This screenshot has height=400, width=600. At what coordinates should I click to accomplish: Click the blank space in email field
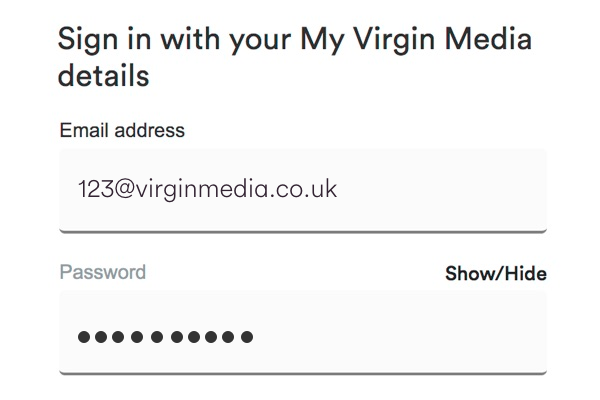tap(440, 189)
